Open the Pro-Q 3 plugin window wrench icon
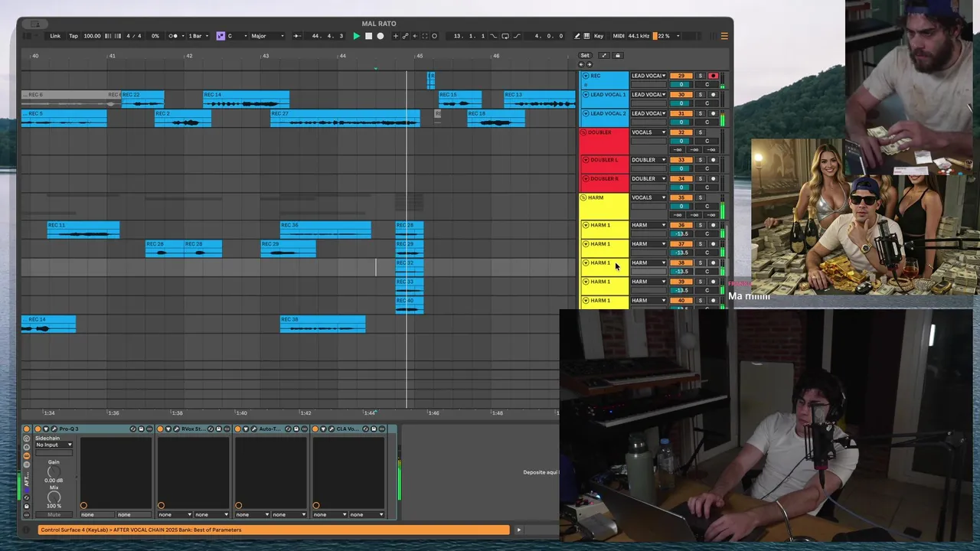The image size is (980, 551). 54,429
